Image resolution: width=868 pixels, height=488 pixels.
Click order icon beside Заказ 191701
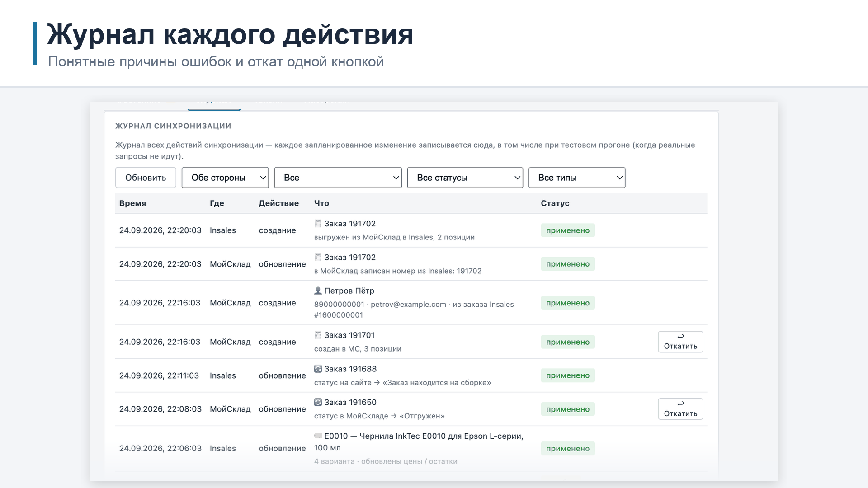pyautogui.click(x=318, y=335)
